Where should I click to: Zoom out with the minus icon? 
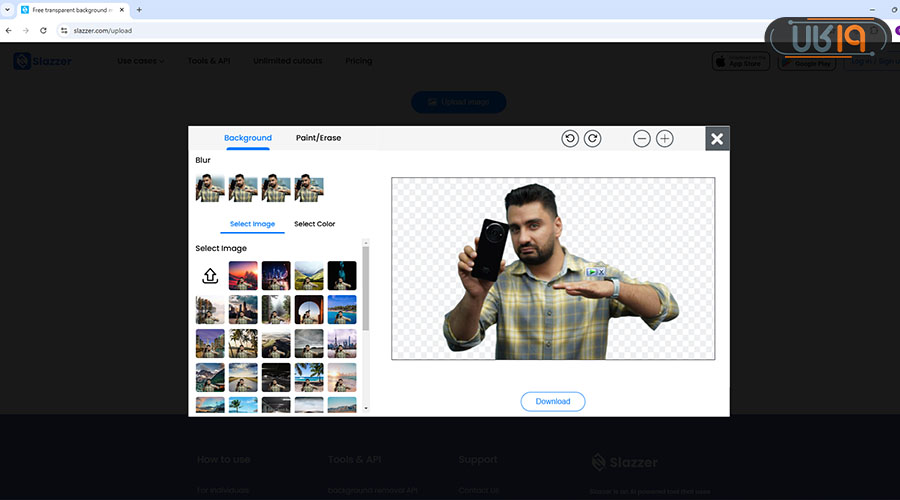[642, 139]
